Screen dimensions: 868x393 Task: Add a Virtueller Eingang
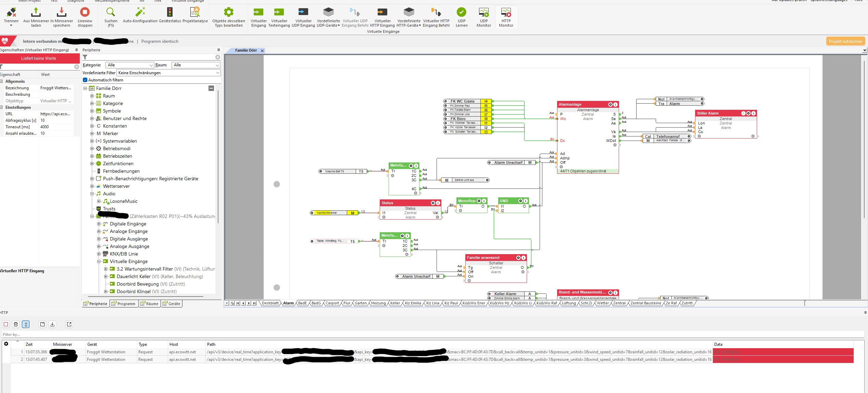pyautogui.click(x=259, y=16)
